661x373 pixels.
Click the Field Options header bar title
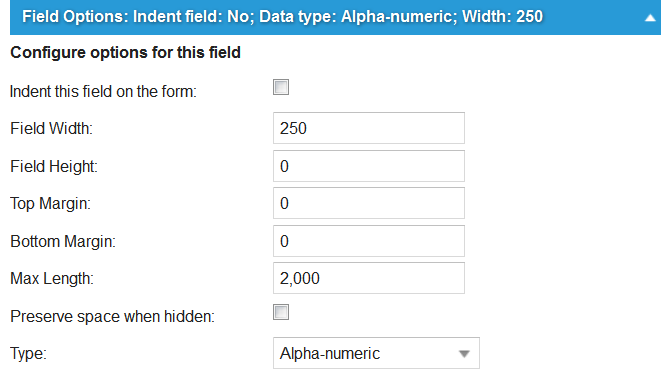tap(282, 17)
